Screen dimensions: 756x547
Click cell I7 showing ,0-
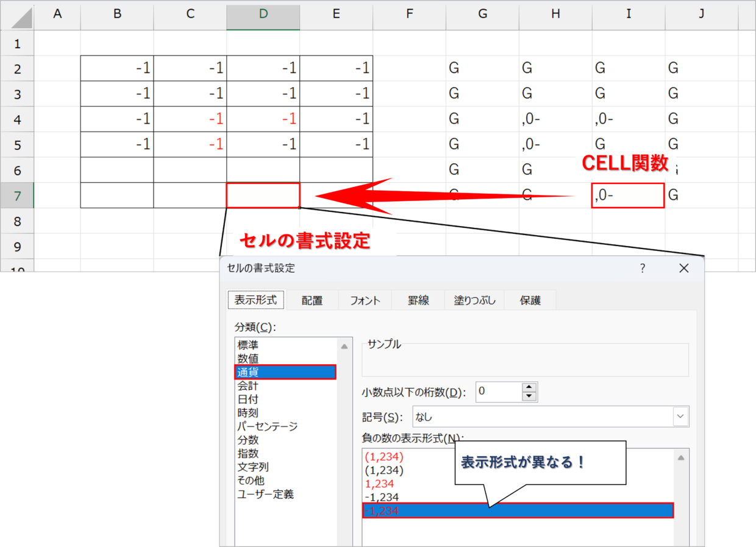coord(628,196)
